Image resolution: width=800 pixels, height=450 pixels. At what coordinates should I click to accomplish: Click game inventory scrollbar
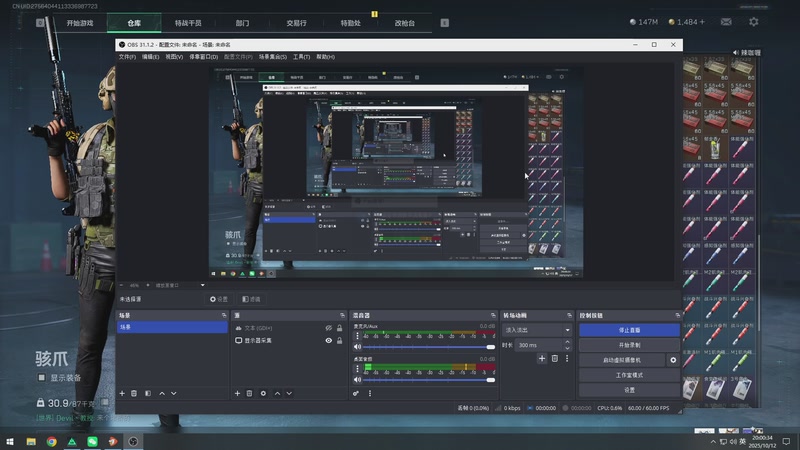(x=758, y=282)
